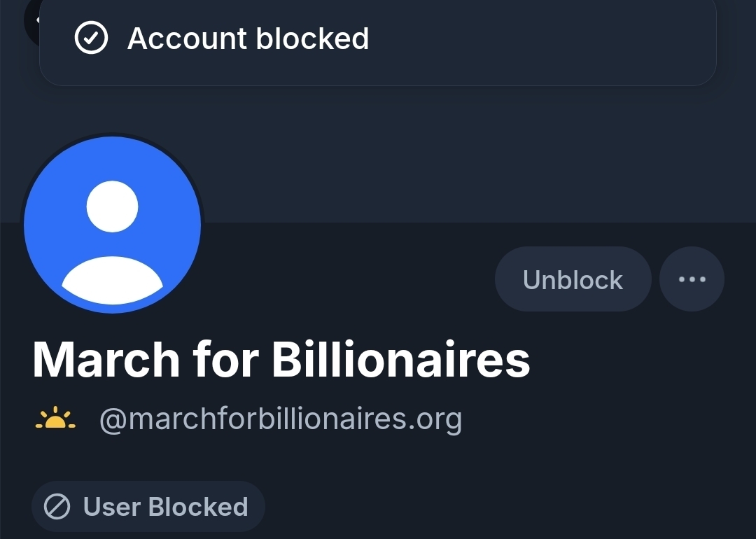The width and height of the screenshot is (756, 539).
Task: Unblock the March for Billionaires account
Action: [x=573, y=279]
